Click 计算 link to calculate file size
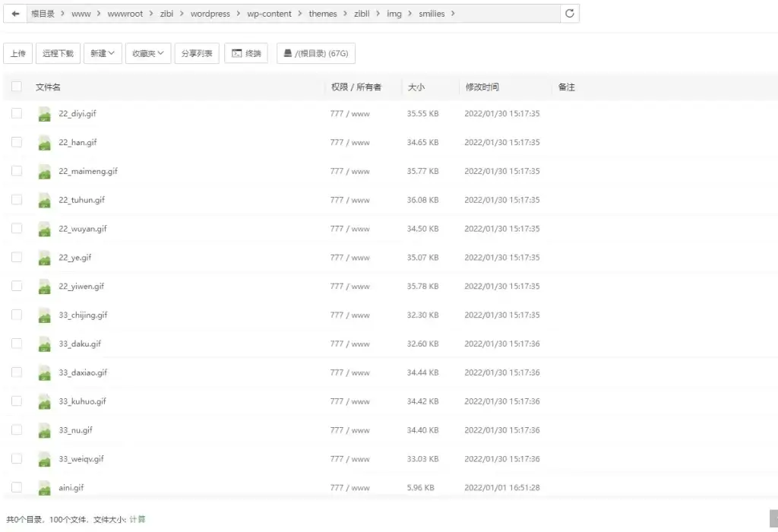 tap(138, 520)
